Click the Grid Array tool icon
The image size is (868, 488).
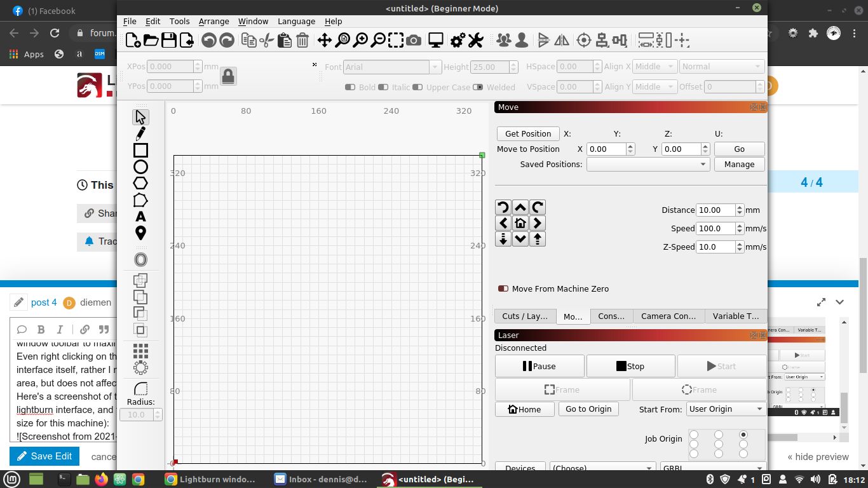(x=140, y=351)
